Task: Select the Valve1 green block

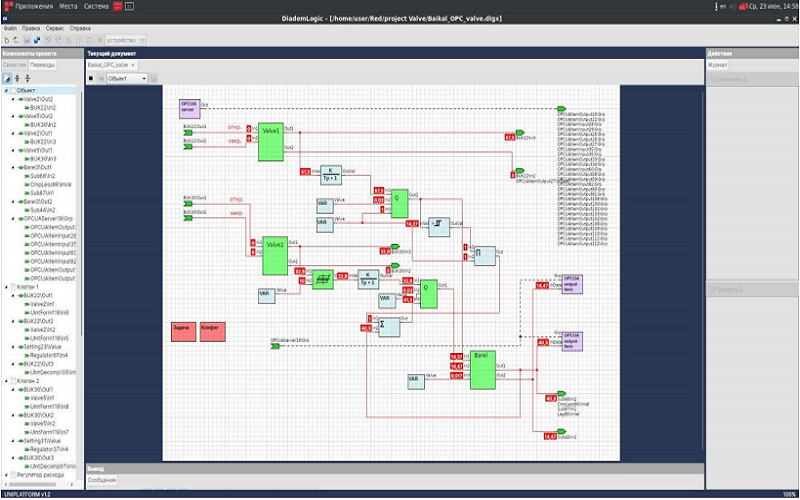Action: 270,142
